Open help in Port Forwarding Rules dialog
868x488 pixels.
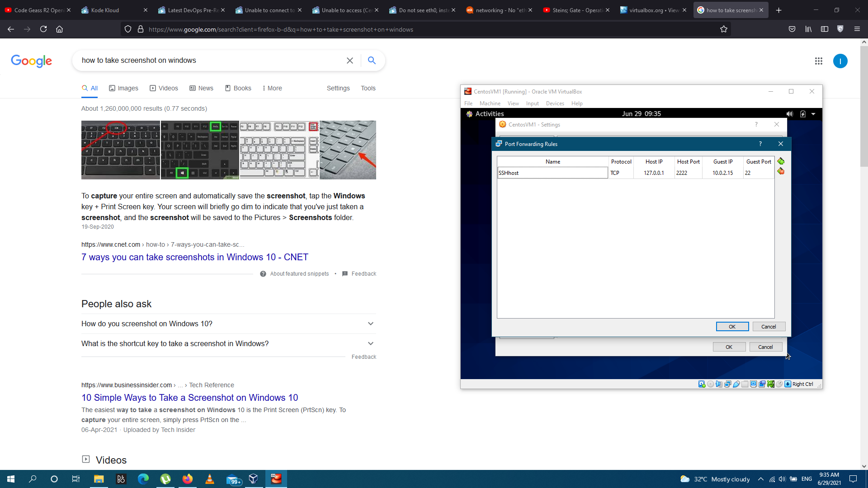pos(760,144)
